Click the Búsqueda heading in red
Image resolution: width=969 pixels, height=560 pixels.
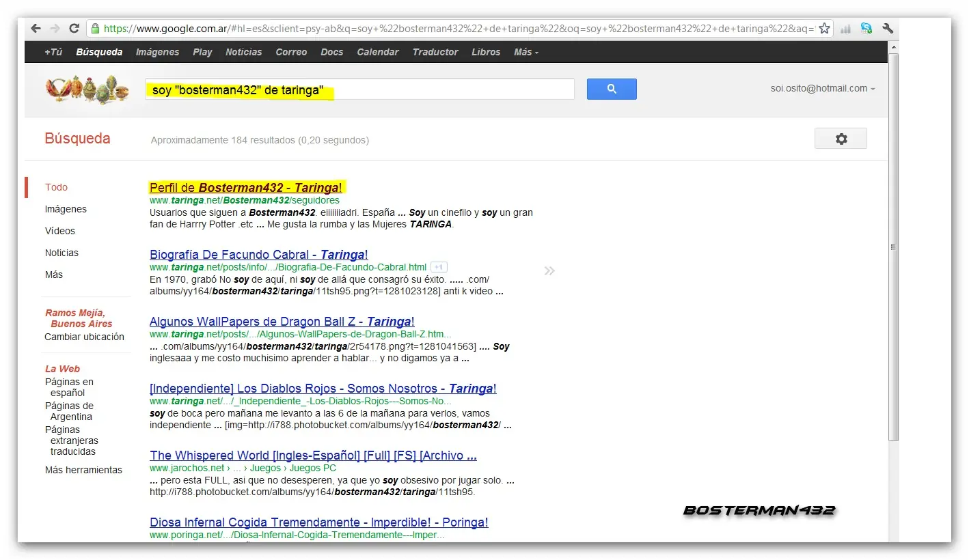click(77, 139)
